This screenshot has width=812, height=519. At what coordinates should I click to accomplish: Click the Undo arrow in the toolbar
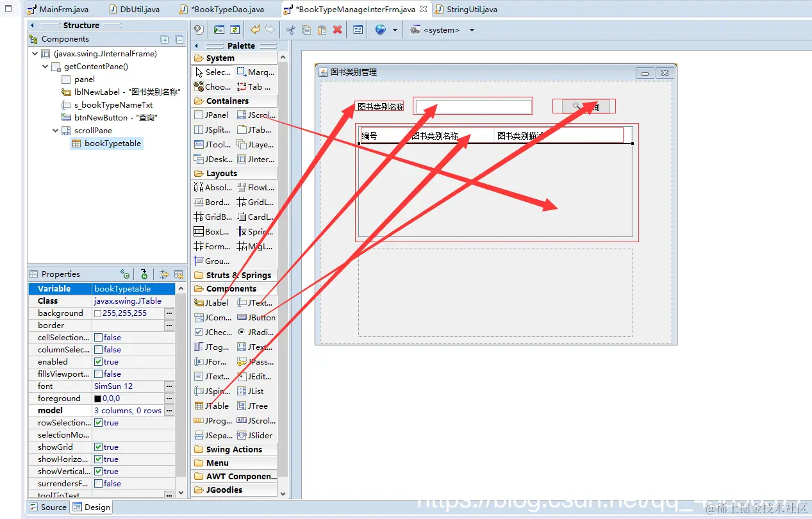click(255, 29)
